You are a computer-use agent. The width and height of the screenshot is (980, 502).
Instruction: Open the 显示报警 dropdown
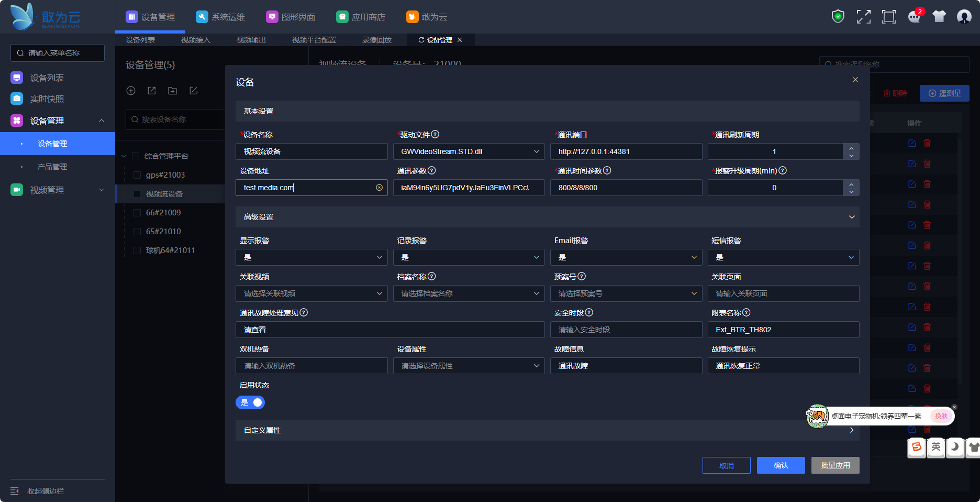click(x=311, y=257)
